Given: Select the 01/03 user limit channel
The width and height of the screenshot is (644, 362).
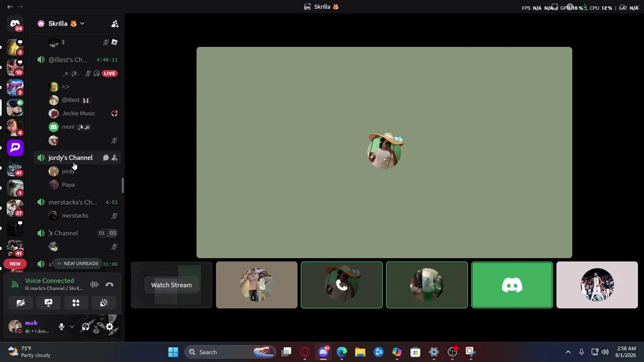Looking at the screenshot, I should 78,233.
